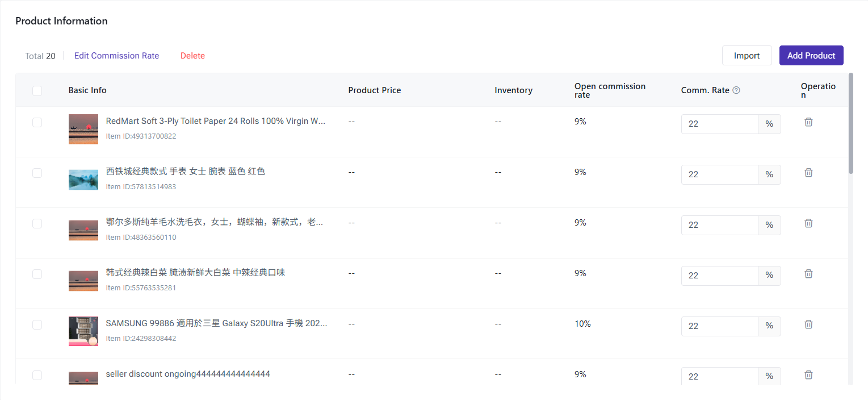The image size is (868, 400).
Task: Click product title for item 55763535281
Action: pyautogui.click(x=195, y=273)
